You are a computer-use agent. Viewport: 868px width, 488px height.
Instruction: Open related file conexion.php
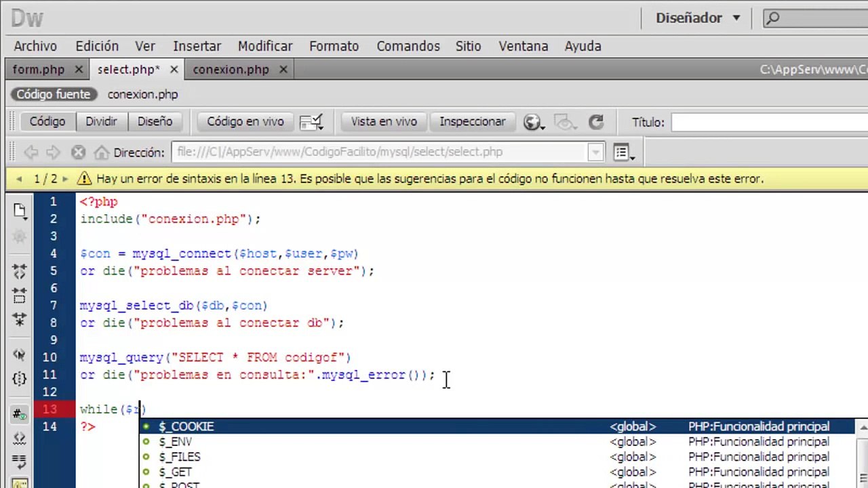click(142, 94)
